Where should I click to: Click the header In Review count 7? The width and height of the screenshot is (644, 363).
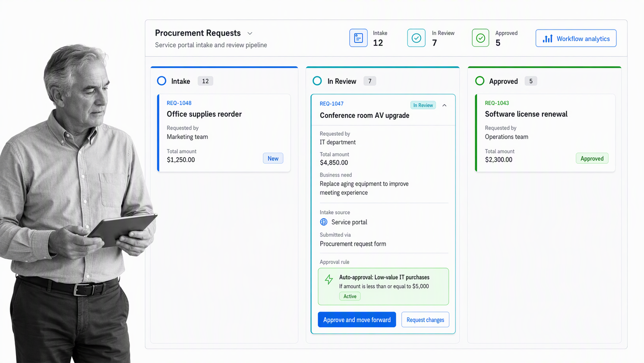coord(434,43)
